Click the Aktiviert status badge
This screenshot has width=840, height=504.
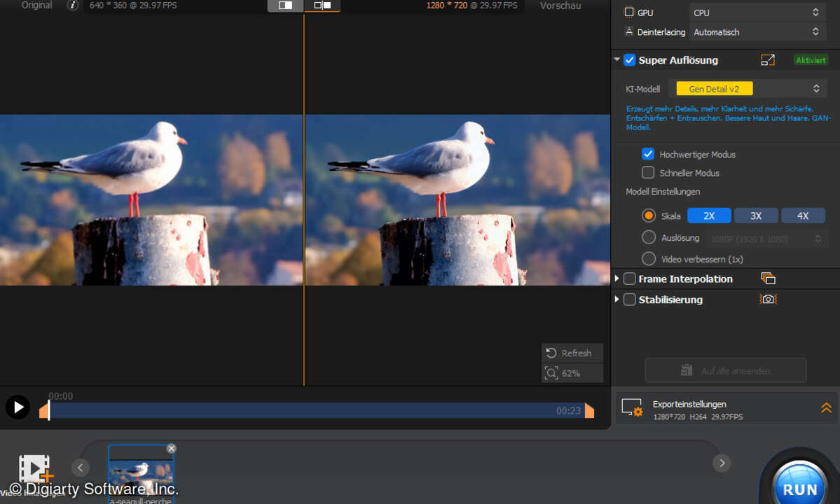(811, 60)
